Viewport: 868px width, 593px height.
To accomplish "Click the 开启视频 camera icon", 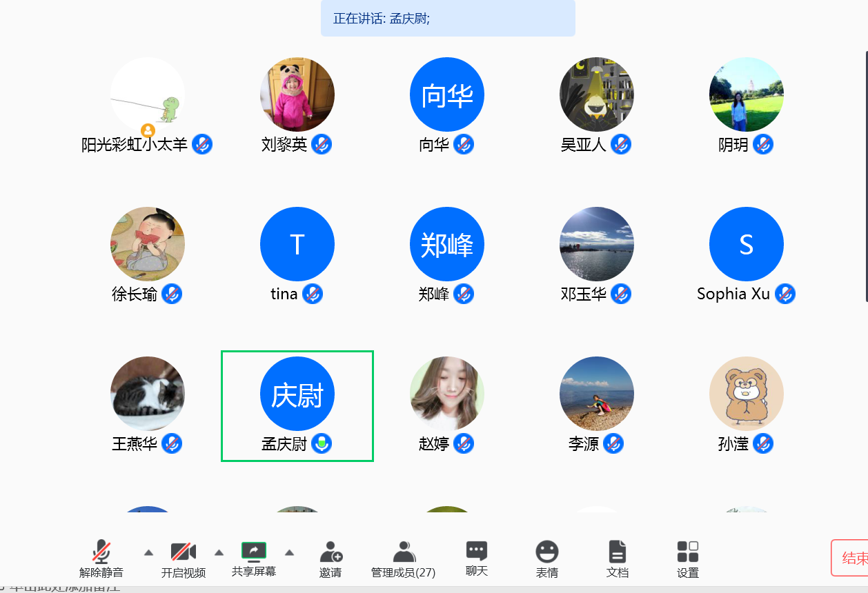I will [184, 552].
